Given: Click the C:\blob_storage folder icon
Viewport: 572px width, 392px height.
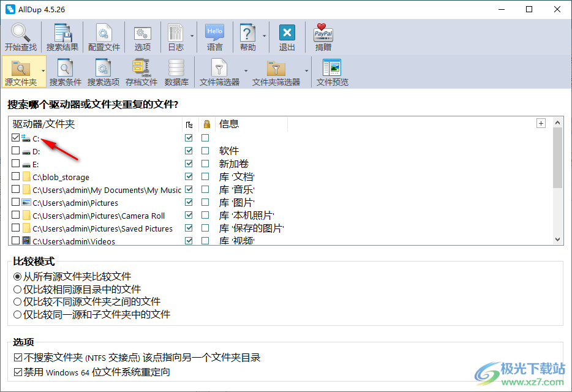Looking at the screenshot, I should tap(26, 176).
